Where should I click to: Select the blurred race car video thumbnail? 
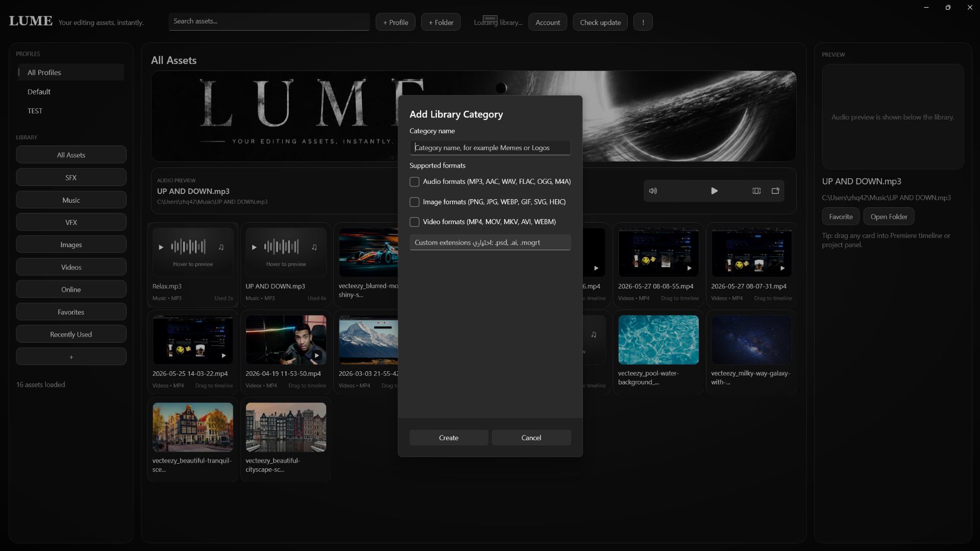368,253
